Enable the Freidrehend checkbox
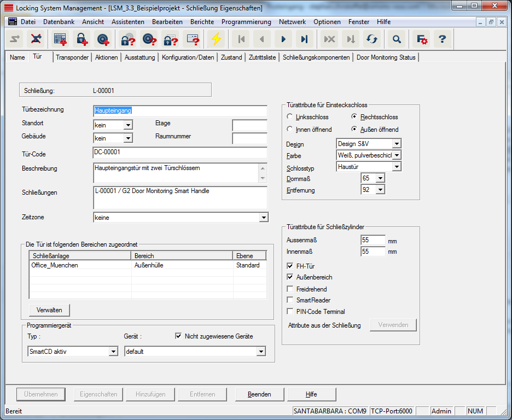512x420 pixels. tap(290, 289)
